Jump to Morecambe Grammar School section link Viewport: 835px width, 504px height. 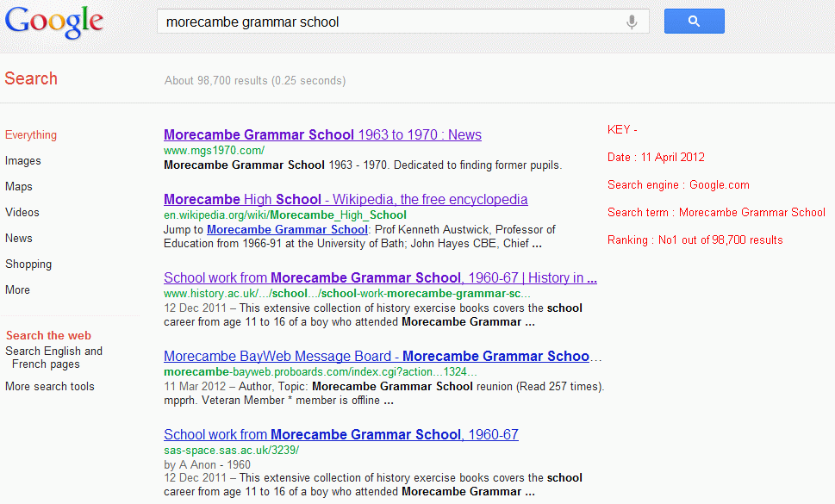point(287,230)
